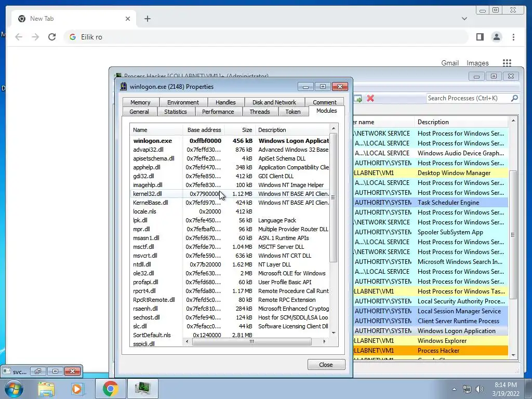This screenshot has width=532, height=399.
Task: Click the green arrow window icon in Process Hacker toolbar
Action: click(x=357, y=98)
